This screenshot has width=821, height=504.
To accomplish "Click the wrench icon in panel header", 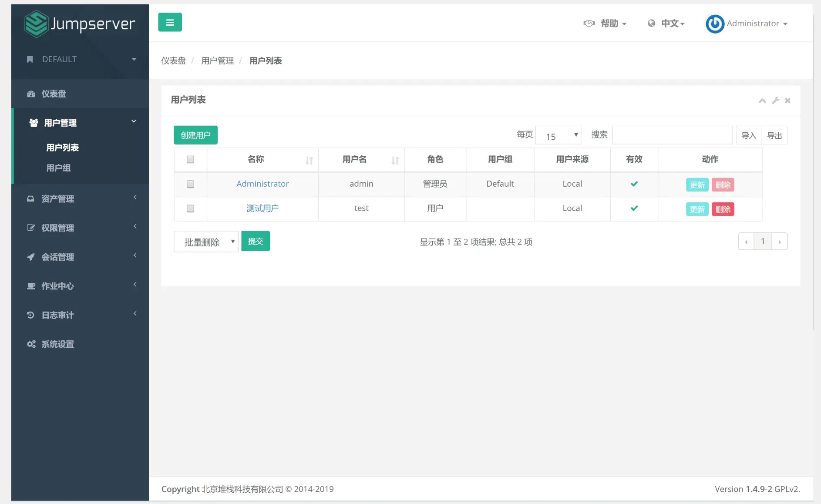I will 775,101.
